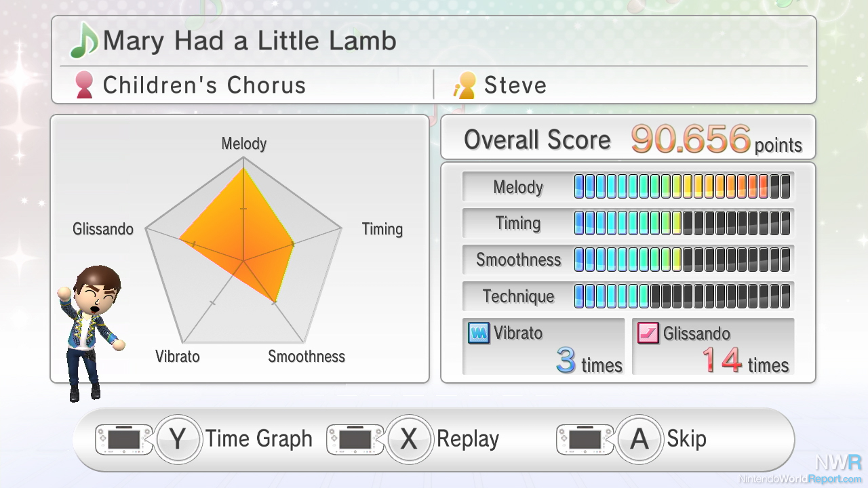Click the Radar chart Glissando label

pyautogui.click(x=103, y=229)
